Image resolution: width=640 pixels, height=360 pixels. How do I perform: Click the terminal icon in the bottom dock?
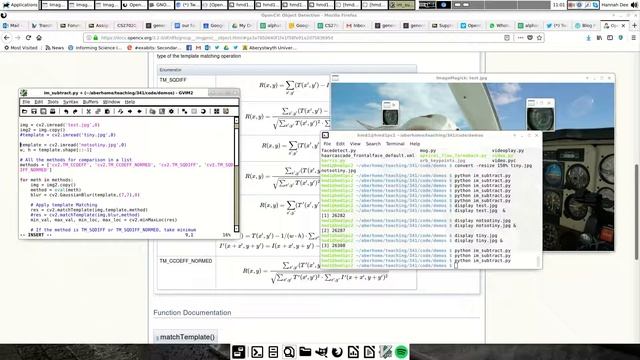point(257,352)
